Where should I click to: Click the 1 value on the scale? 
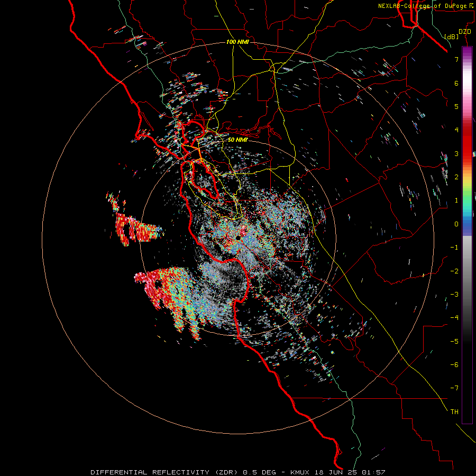pyautogui.click(x=456, y=200)
